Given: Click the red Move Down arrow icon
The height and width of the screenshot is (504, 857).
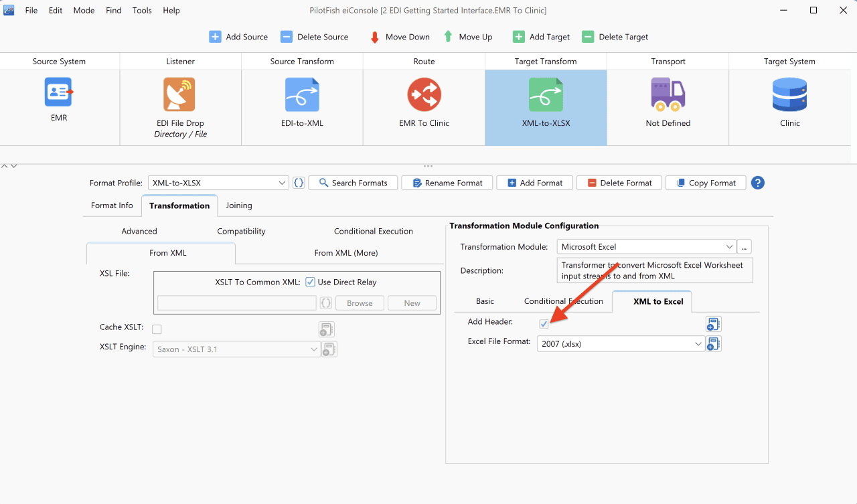Looking at the screenshot, I should 375,37.
